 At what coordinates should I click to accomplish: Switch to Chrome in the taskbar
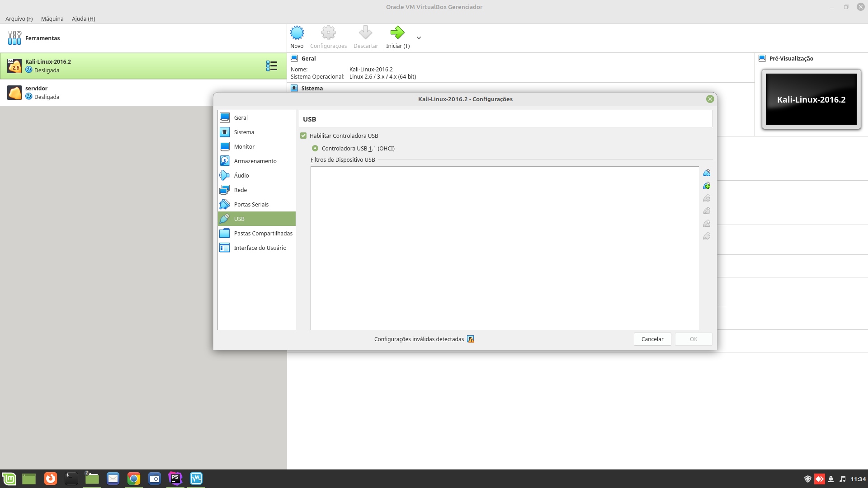pos(134,479)
